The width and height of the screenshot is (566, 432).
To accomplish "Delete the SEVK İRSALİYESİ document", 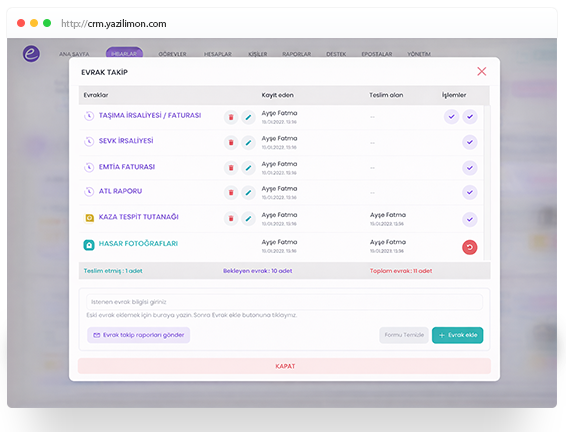I will (231, 142).
